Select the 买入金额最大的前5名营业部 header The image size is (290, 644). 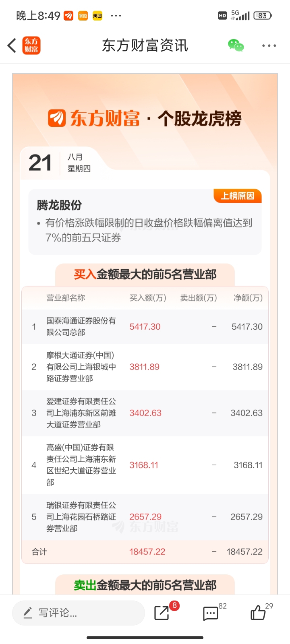[145, 275]
